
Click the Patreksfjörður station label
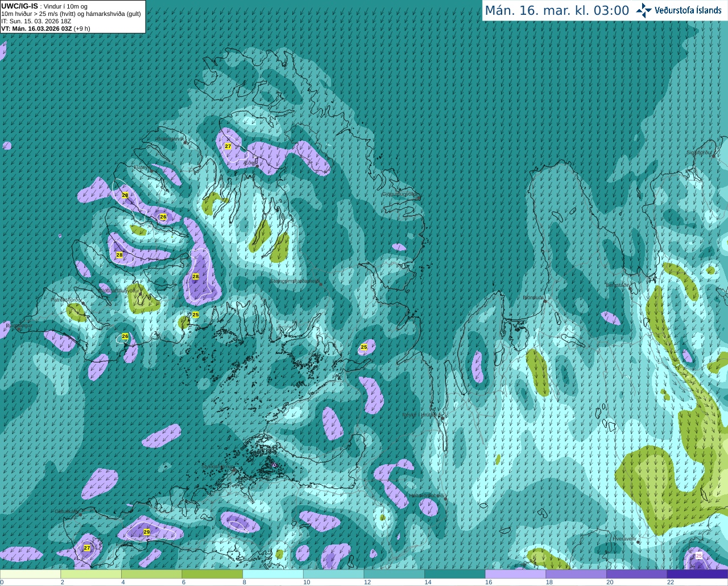[x=67, y=299]
